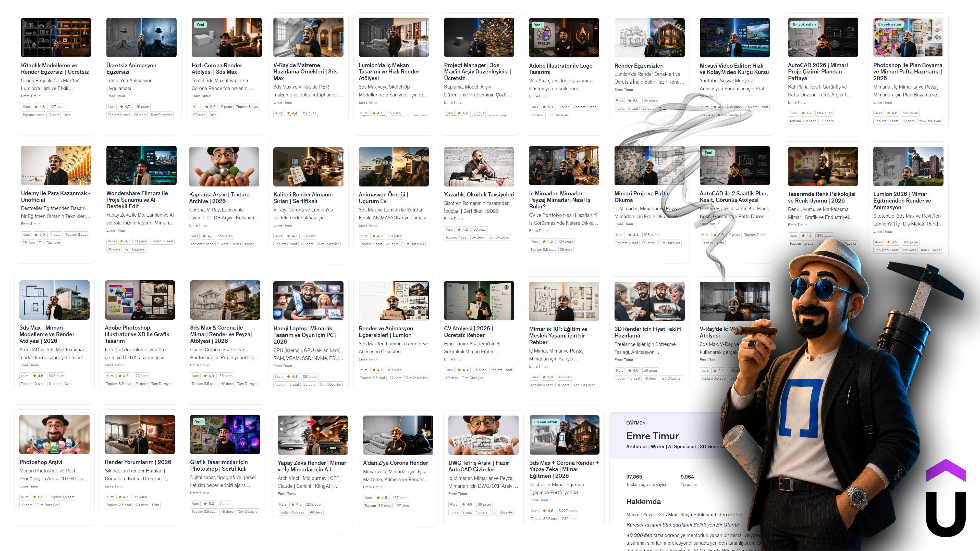The image size is (980, 551).
Task: Open the Hızlı Corona Render Atölyesi thumbnail
Action: pyautogui.click(x=227, y=37)
